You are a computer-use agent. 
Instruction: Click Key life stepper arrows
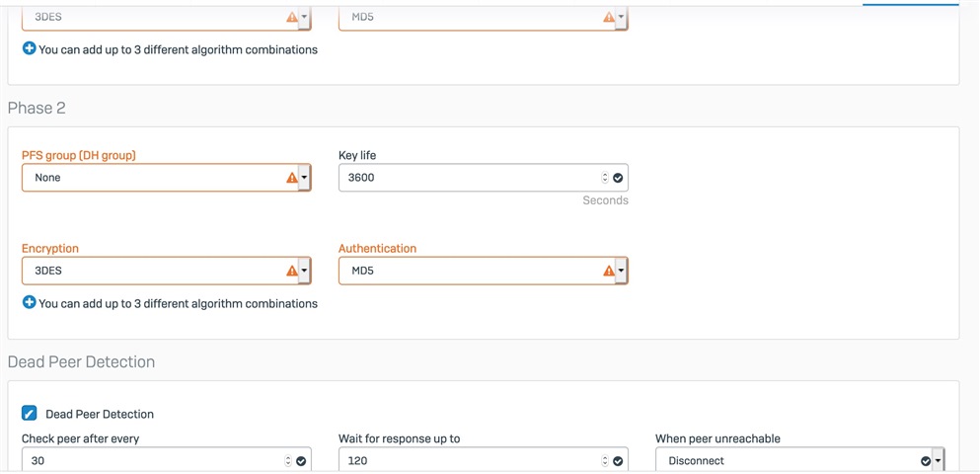tap(604, 178)
